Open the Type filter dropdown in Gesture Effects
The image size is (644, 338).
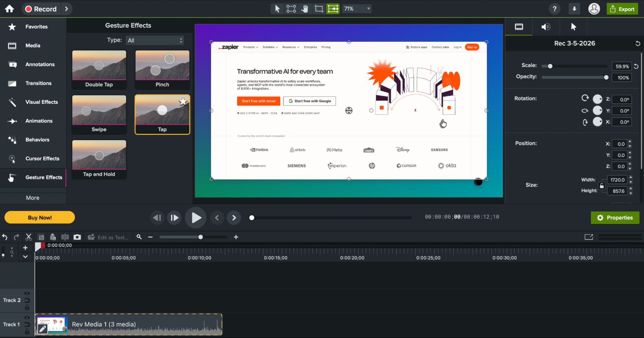click(155, 40)
